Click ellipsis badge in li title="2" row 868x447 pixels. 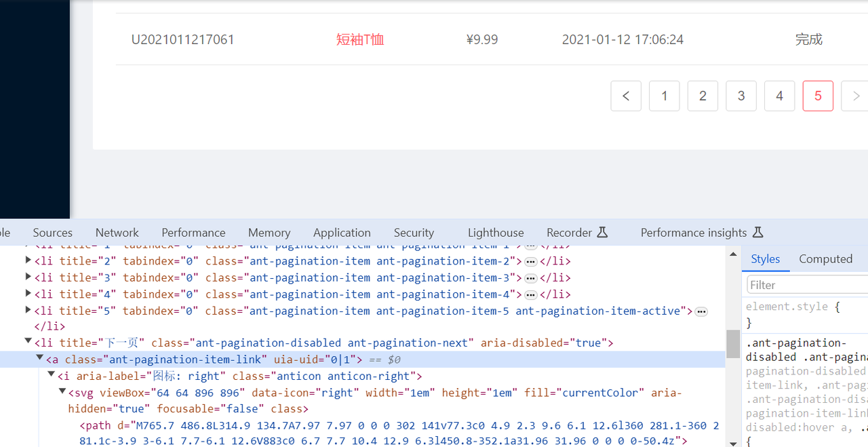coord(531,262)
